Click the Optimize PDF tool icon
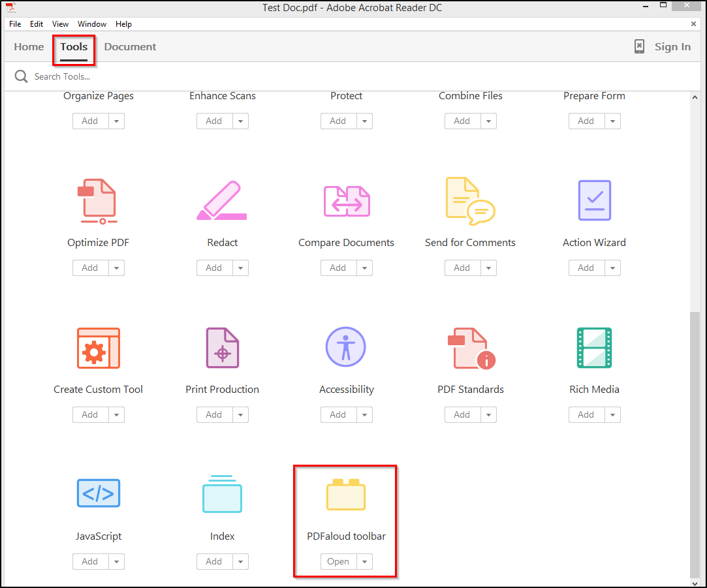 98,201
